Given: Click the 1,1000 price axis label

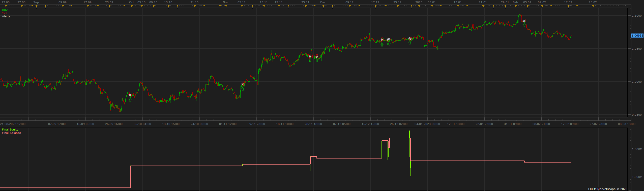Looking at the screenshot, I should coord(637,16).
